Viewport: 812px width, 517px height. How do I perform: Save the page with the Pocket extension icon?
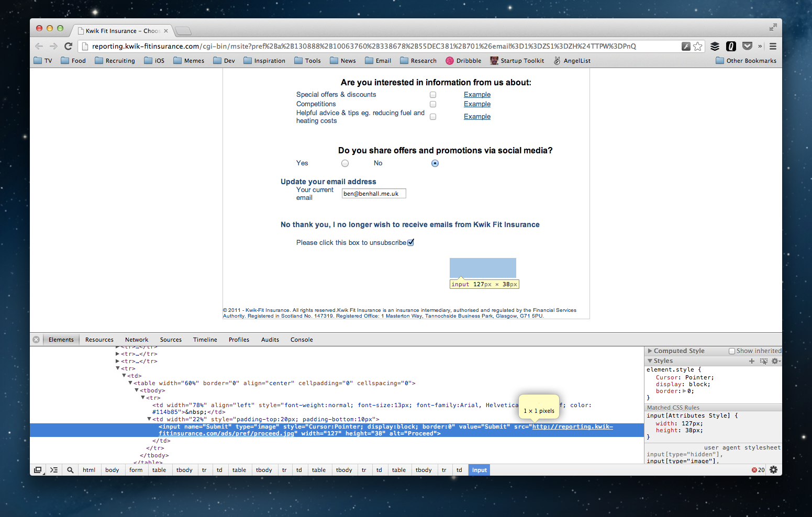748,46
